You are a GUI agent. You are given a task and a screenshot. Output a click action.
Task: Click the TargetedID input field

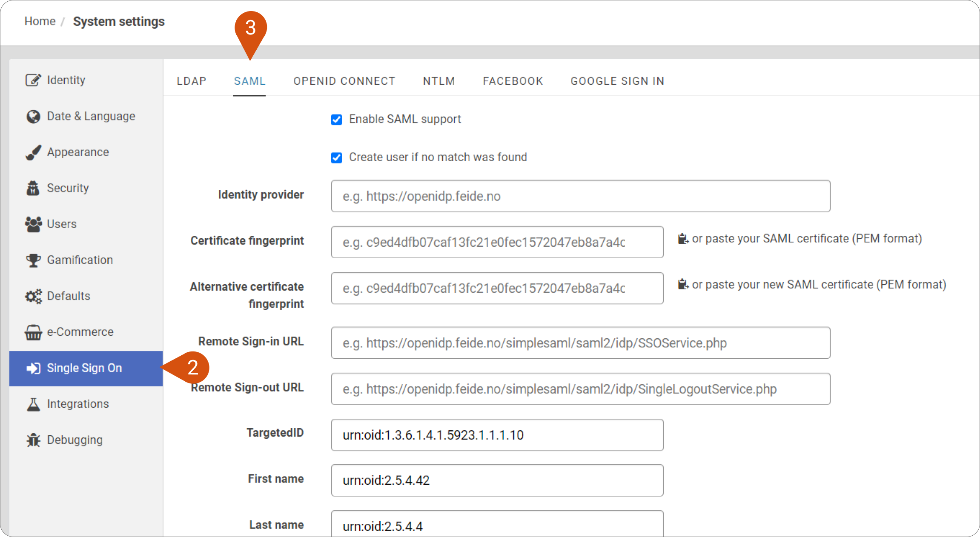click(497, 435)
